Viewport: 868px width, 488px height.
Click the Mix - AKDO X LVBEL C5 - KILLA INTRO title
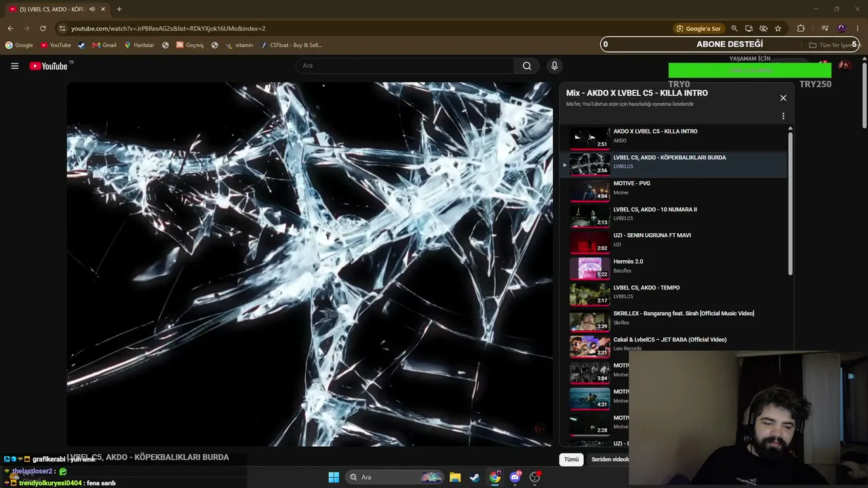(637, 93)
